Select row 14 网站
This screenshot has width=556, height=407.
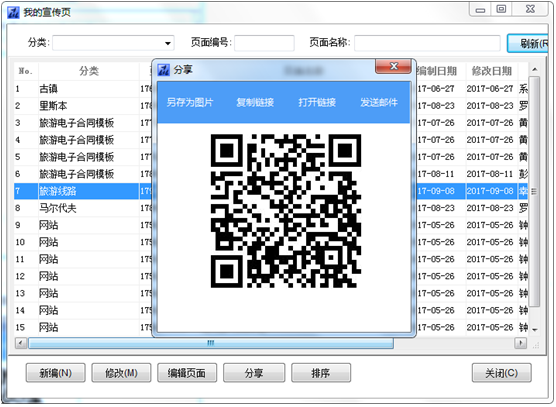[x=271, y=310]
